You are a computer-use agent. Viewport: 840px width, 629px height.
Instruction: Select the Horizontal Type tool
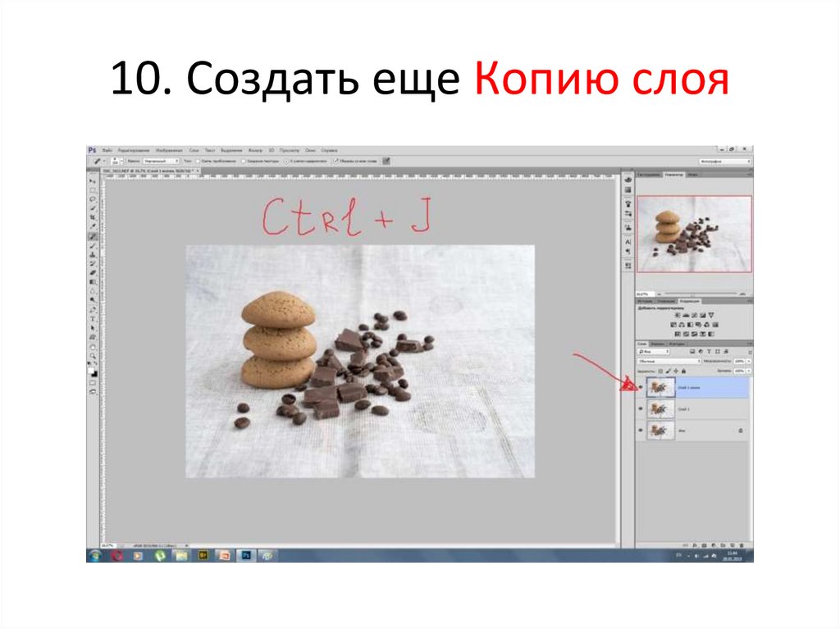(x=93, y=319)
